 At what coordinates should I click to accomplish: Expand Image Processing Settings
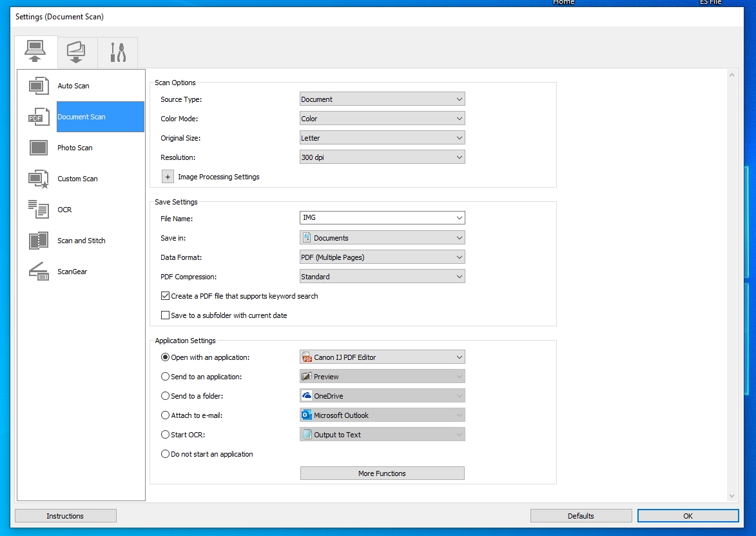click(168, 177)
